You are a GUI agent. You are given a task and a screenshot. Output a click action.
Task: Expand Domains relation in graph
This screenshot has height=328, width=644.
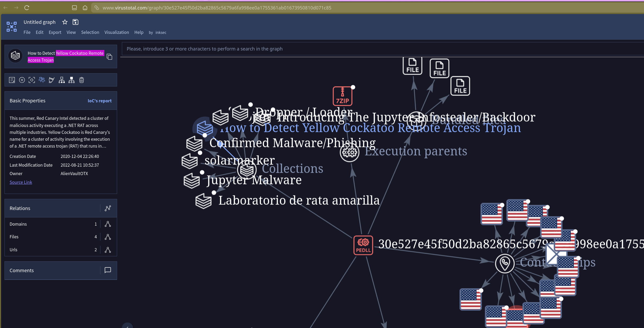coord(108,224)
